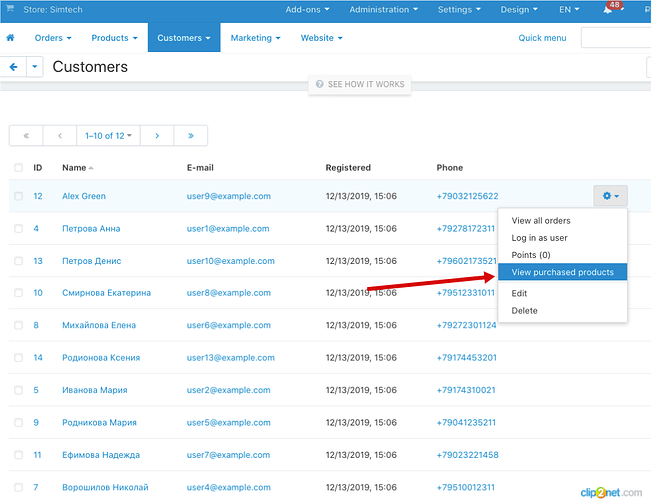Click the back arrow button

pyautogui.click(x=14, y=67)
